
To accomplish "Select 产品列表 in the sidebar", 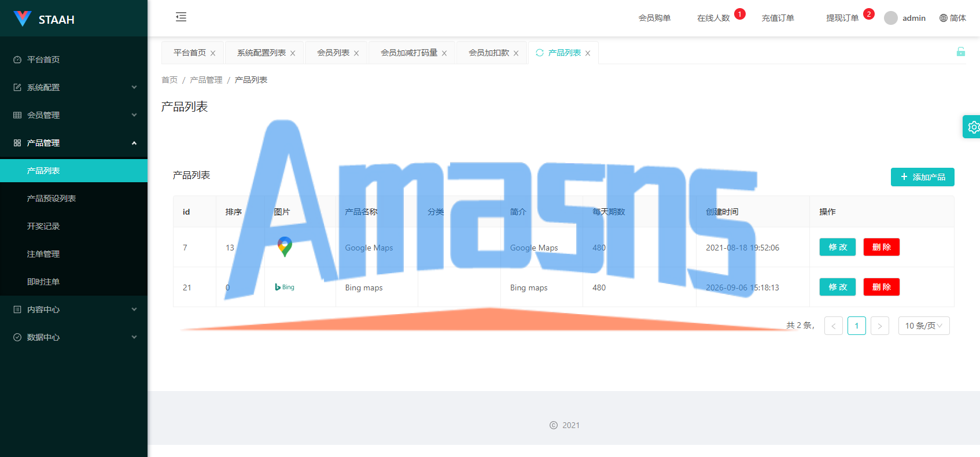I will pos(73,171).
